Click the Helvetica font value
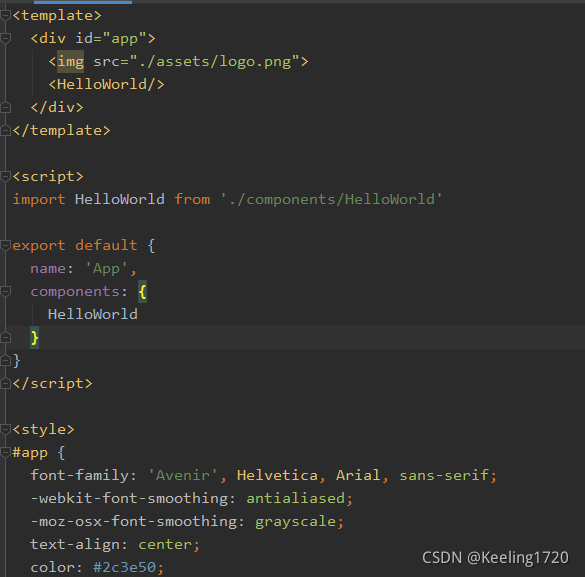This screenshot has width=585, height=577. point(277,475)
